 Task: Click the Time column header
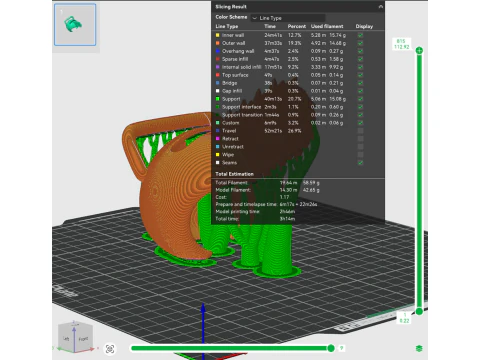click(x=270, y=26)
